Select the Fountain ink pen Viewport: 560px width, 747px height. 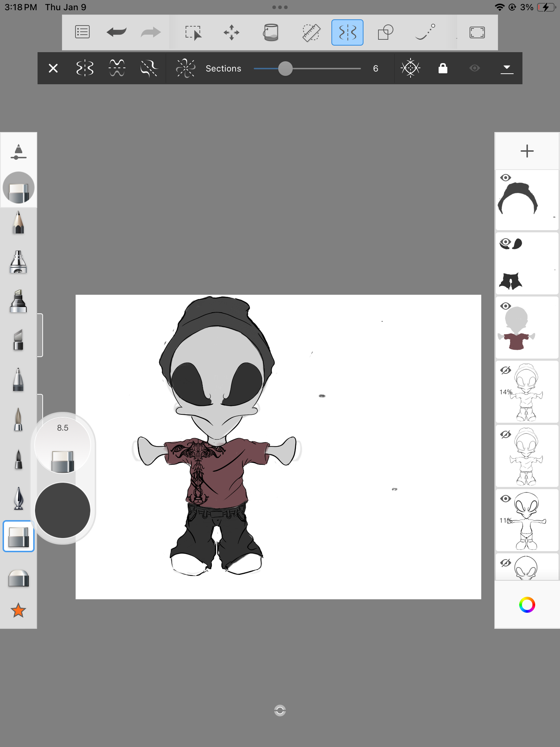[18, 498]
